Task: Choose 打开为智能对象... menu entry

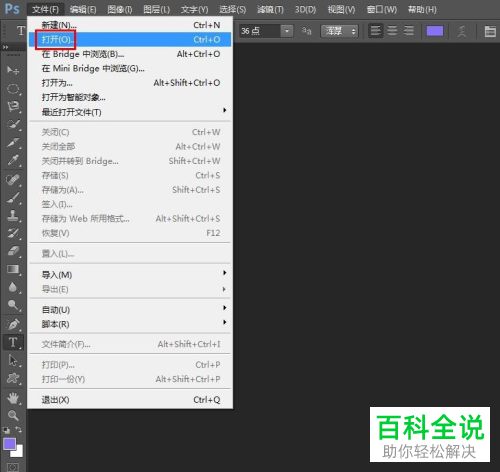Action: (x=130, y=97)
